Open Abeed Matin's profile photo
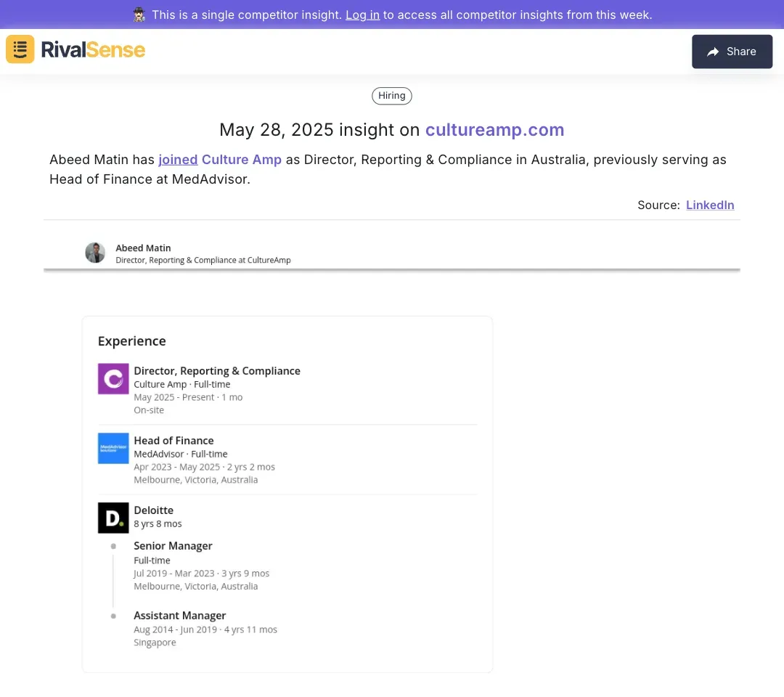This screenshot has height=697, width=784. point(95,253)
